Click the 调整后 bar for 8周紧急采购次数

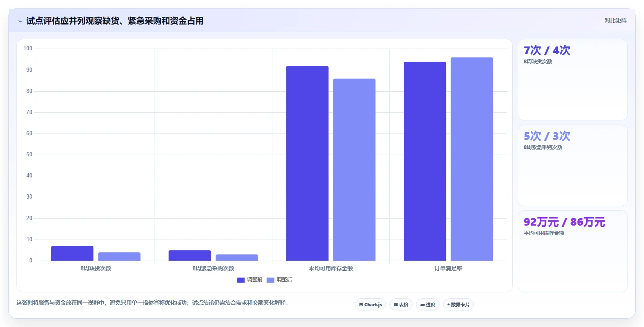pyautogui.click(x=237, y=258)
